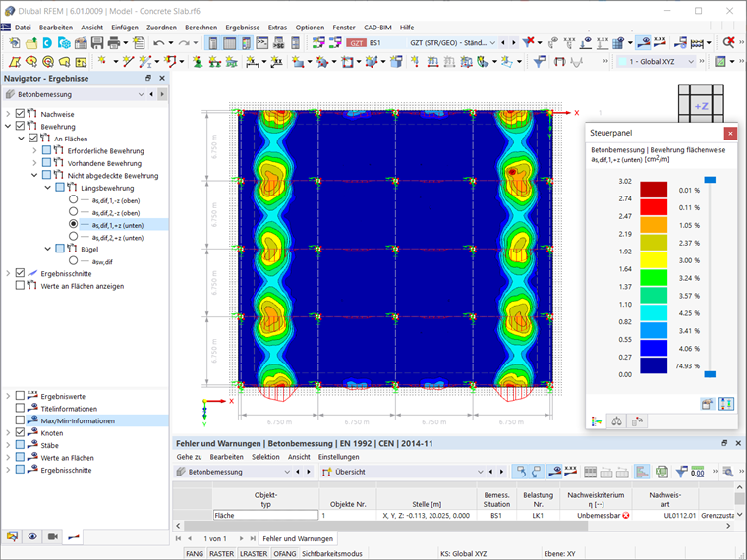This screenshot has height=560, width=747.
Task: Open the navigator camera views tab
Action: (51, 536)
